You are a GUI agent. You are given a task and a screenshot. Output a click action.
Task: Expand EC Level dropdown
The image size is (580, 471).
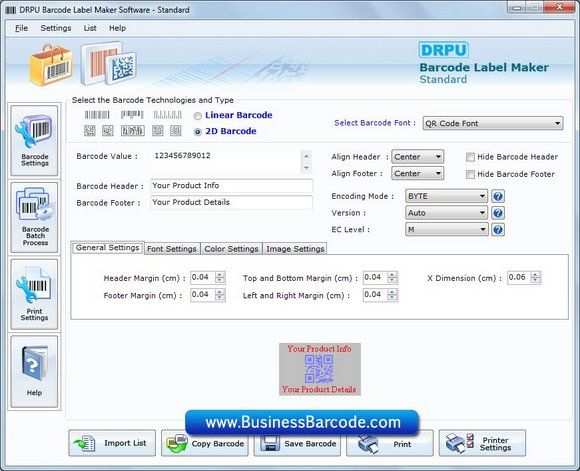(x=447, y=229)
